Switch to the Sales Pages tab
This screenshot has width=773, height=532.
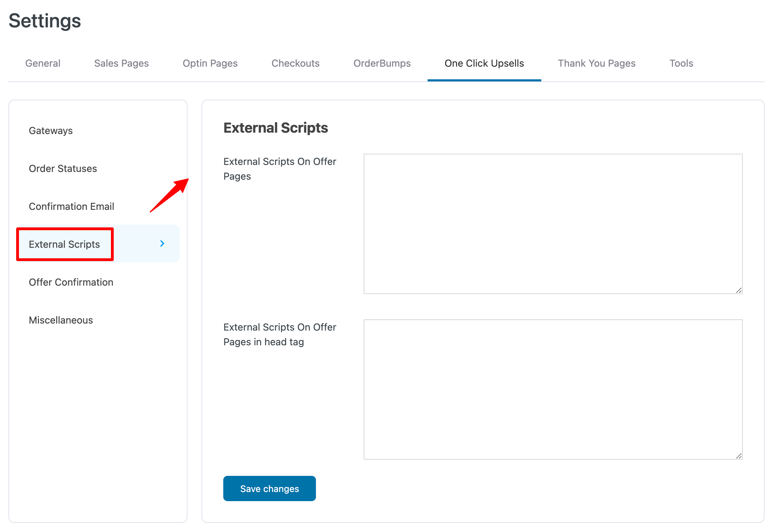(121, 63)
